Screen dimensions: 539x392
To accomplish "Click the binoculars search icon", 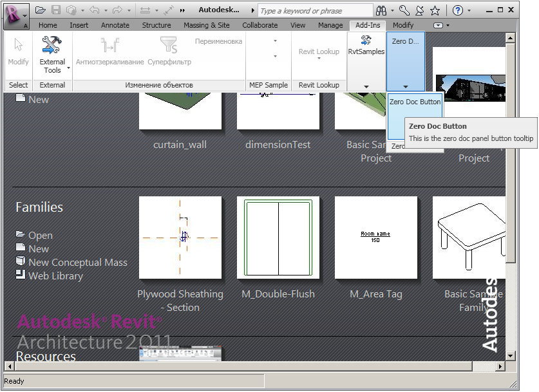I will click(x=382, y=9).
